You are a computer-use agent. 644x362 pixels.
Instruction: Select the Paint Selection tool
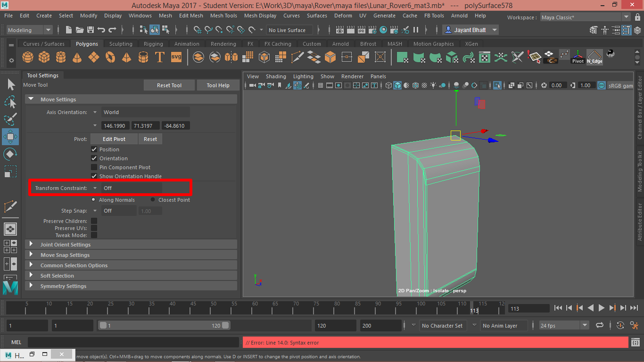10,119
